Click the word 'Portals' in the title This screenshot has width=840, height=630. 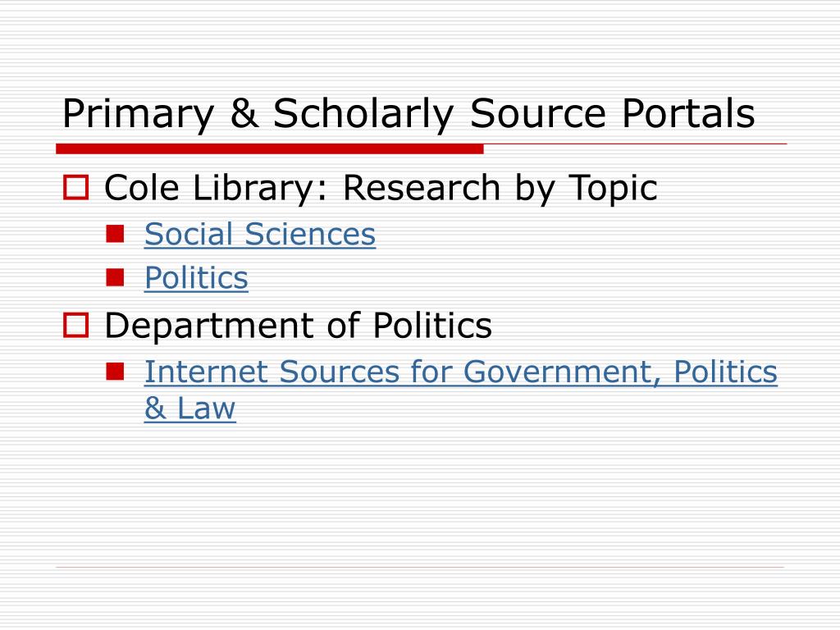688,113
